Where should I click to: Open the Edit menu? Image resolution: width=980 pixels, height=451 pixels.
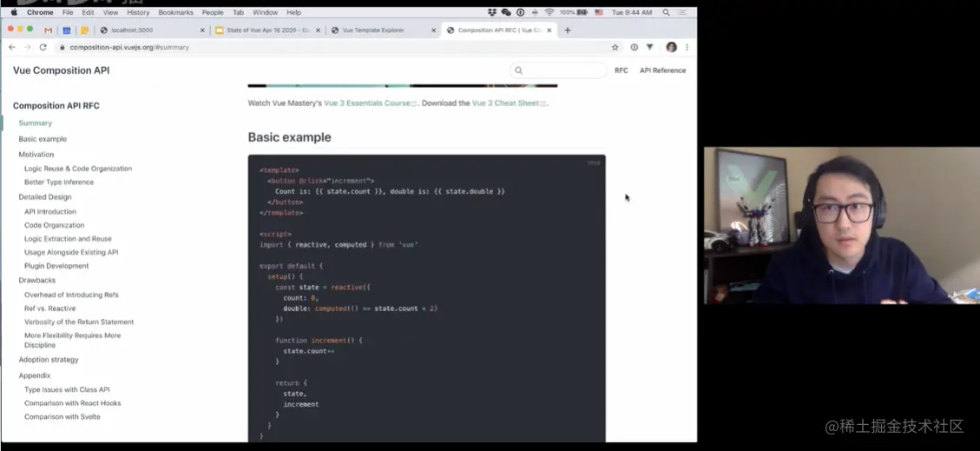click(x=89, y=12)
